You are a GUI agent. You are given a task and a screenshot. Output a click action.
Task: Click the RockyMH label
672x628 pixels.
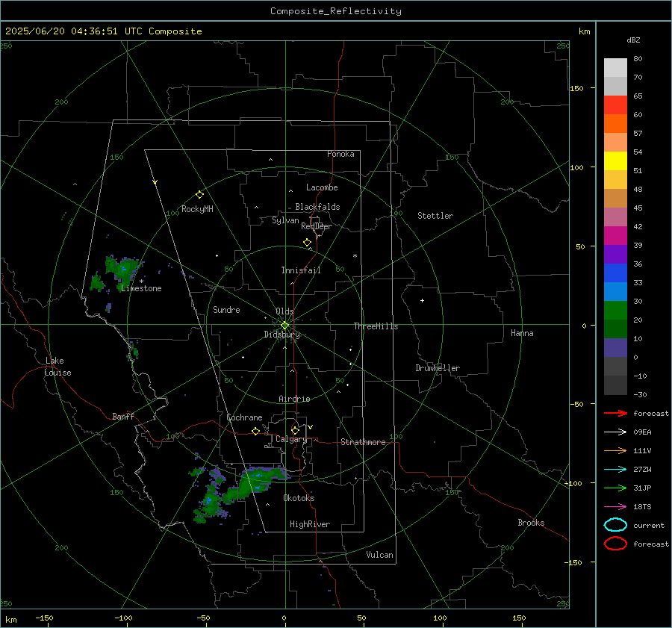(197, 209)
